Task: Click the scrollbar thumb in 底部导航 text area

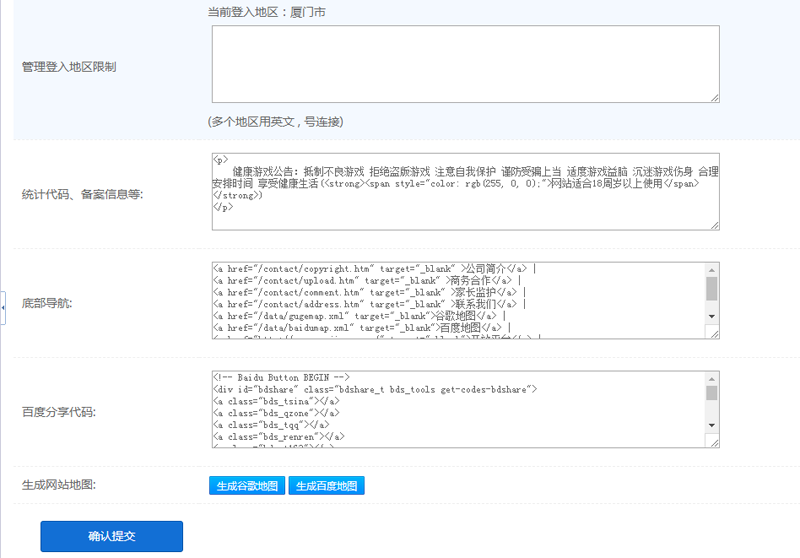Action: (711, 288)
